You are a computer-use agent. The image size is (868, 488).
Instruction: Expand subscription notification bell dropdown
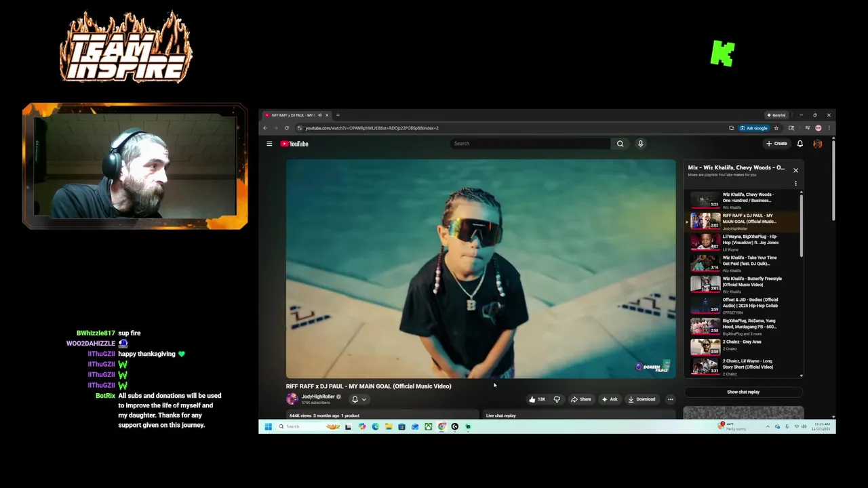point(359,399)
